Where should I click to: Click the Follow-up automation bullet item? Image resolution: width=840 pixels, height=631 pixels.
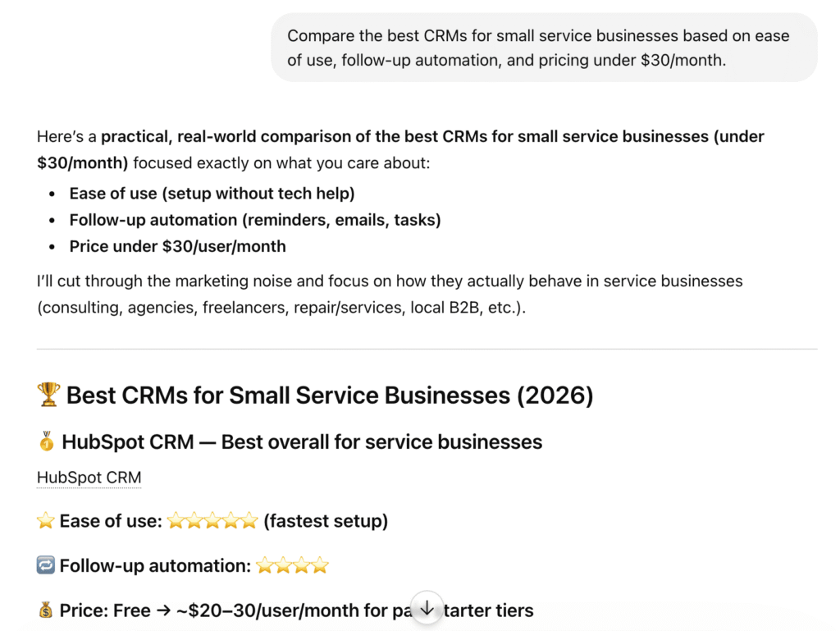click(x=255, y=220)
